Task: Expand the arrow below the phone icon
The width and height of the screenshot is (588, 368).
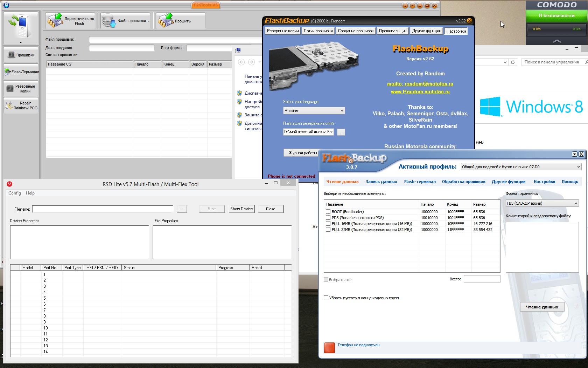Action: 21,42
